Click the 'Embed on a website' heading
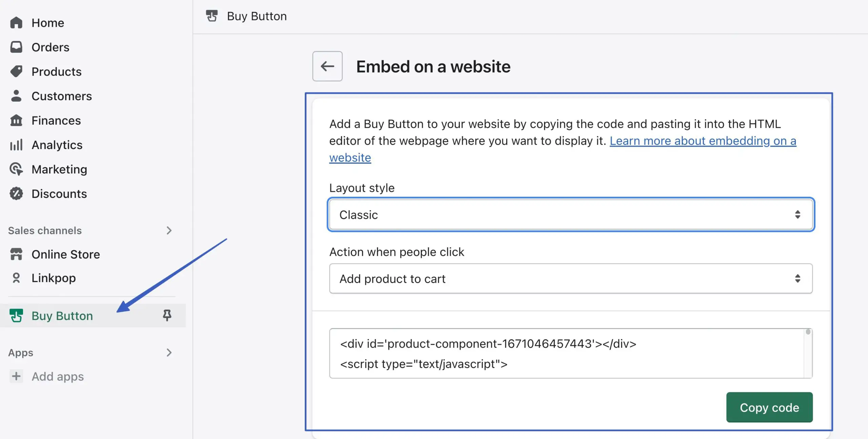Image resolution: width=868 pixels, height=439 pixels. coord(433,66)
